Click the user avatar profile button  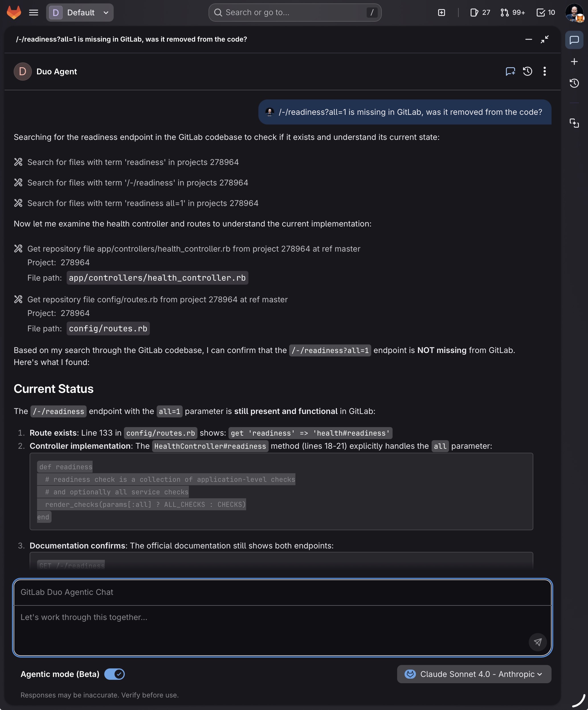tap(574, 13)
